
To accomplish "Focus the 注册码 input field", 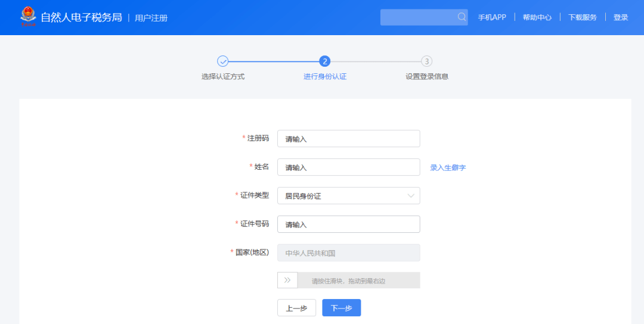I will tap(349, 139).
